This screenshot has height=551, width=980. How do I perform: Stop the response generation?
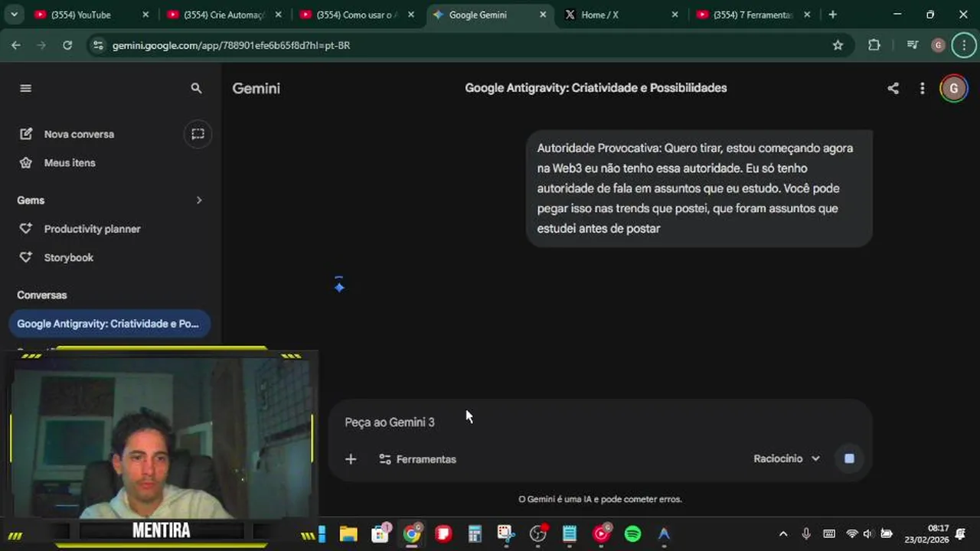pos(849,458)
